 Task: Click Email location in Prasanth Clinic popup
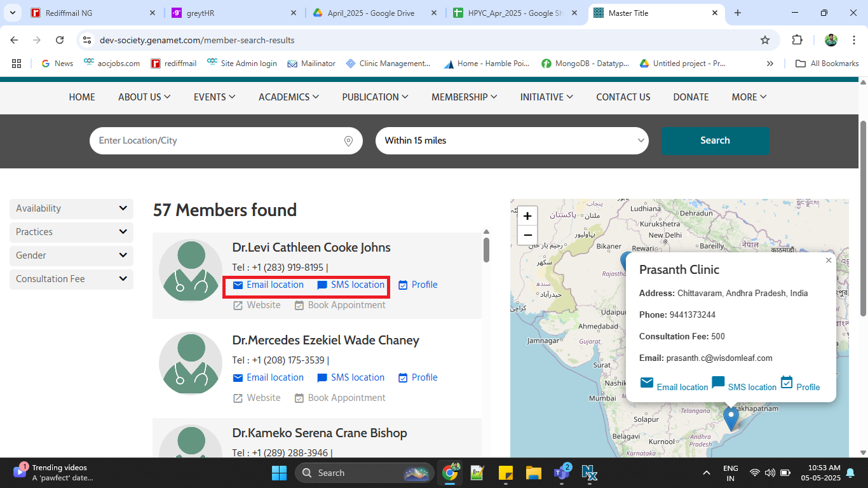tap(674, 386)
